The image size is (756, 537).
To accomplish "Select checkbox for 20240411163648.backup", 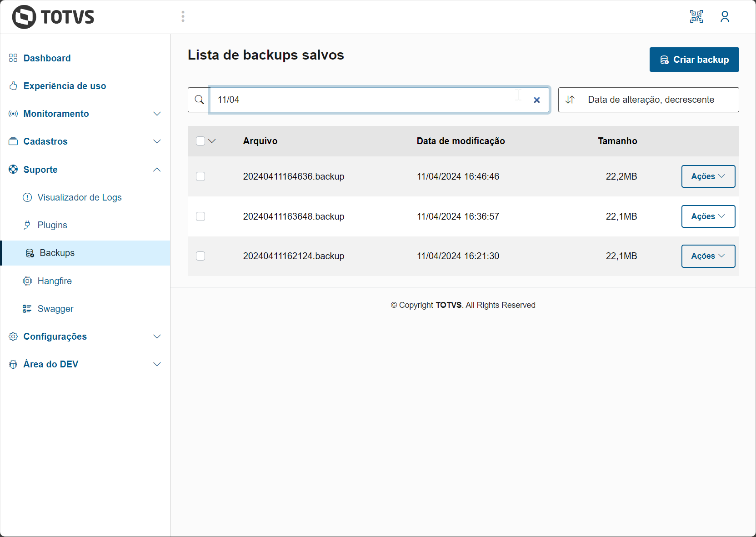I will point(200,216).
